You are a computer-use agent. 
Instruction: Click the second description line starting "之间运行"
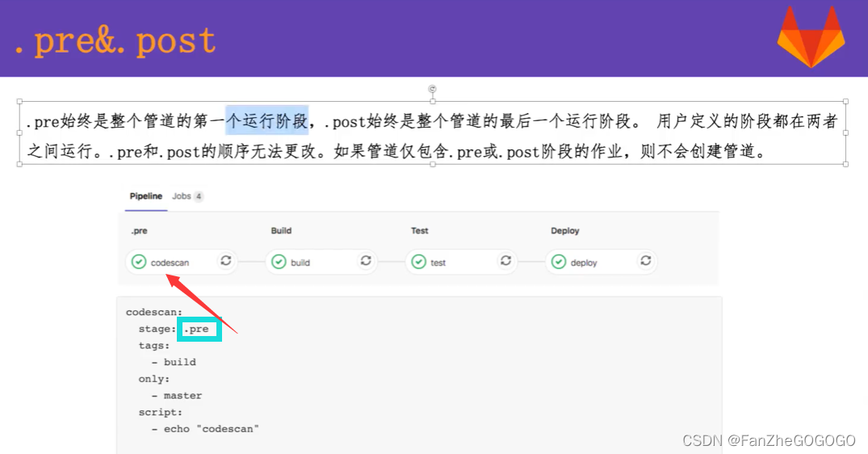pyautogui.click(x=396, y=150)
